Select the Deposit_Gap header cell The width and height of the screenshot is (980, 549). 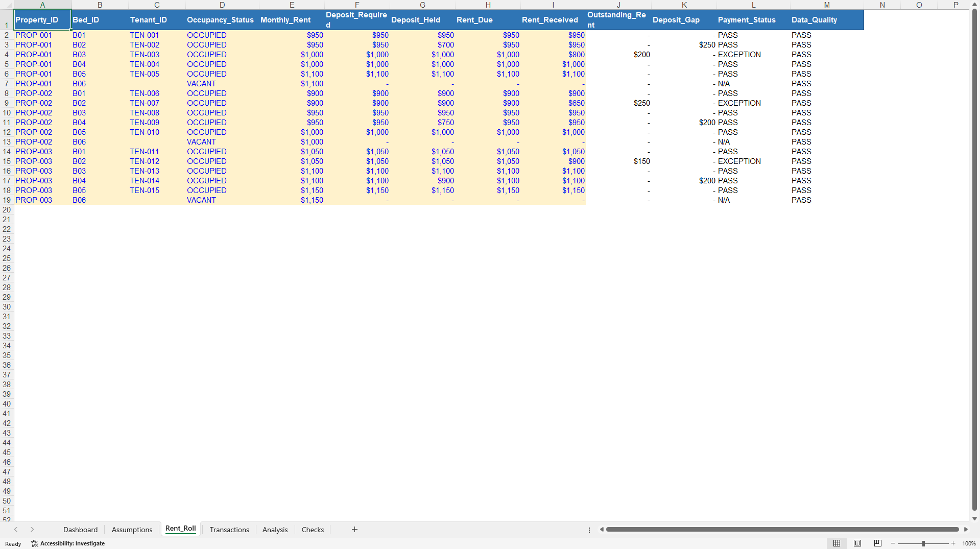tap(684, 20)
